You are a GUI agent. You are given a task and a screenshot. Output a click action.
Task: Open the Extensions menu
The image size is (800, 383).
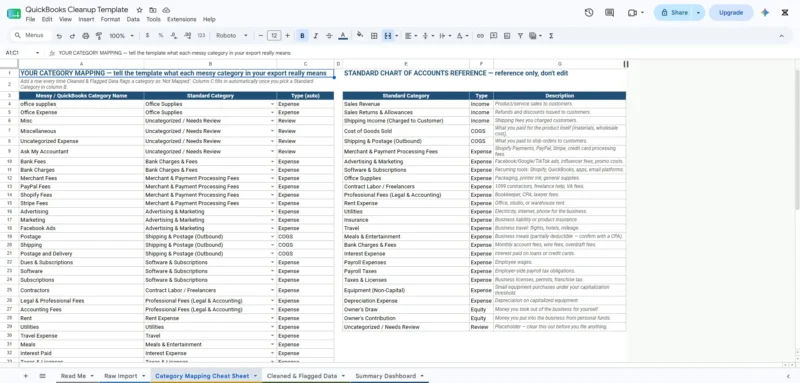tap(182, 19)
